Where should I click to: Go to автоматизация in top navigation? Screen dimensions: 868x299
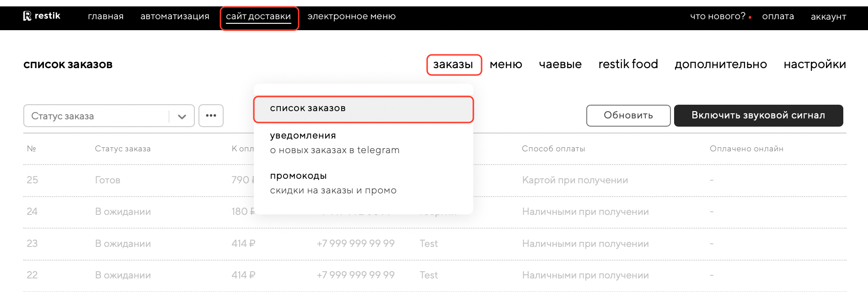point(175,16)
